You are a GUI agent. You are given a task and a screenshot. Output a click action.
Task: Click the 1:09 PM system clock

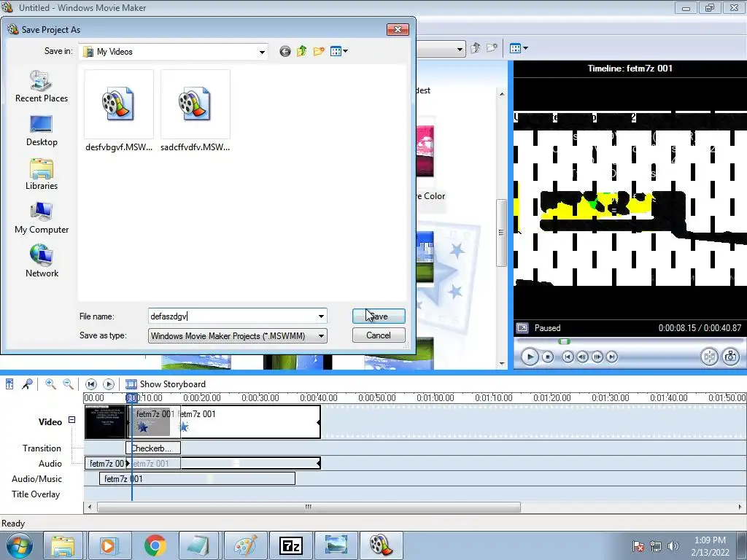(x=710, y=540)
